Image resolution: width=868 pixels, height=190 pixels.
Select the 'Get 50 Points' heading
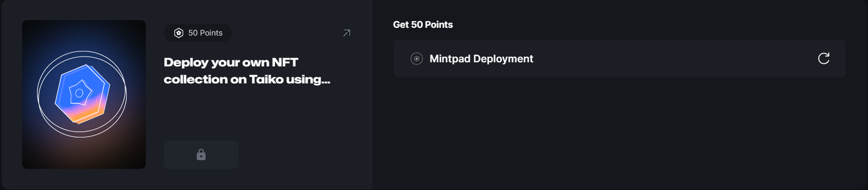click(423, 25)
